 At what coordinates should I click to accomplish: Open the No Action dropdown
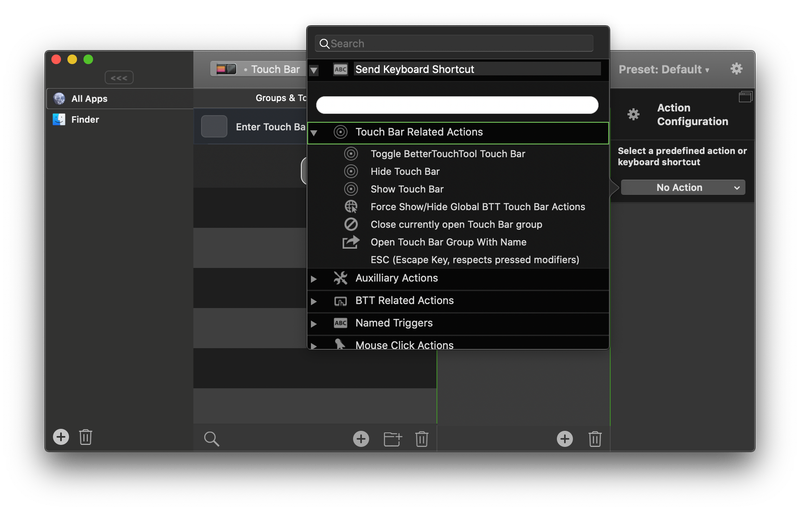click(683, 187)
